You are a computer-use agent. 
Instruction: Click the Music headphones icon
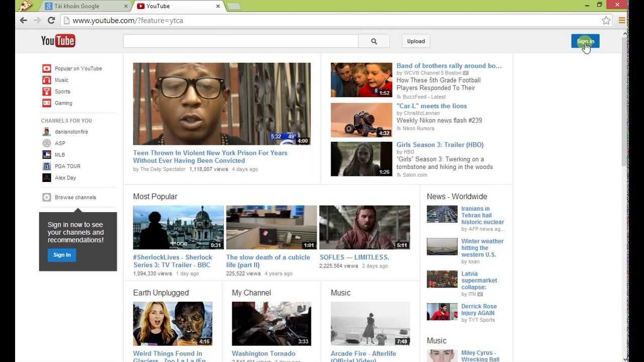46,80
